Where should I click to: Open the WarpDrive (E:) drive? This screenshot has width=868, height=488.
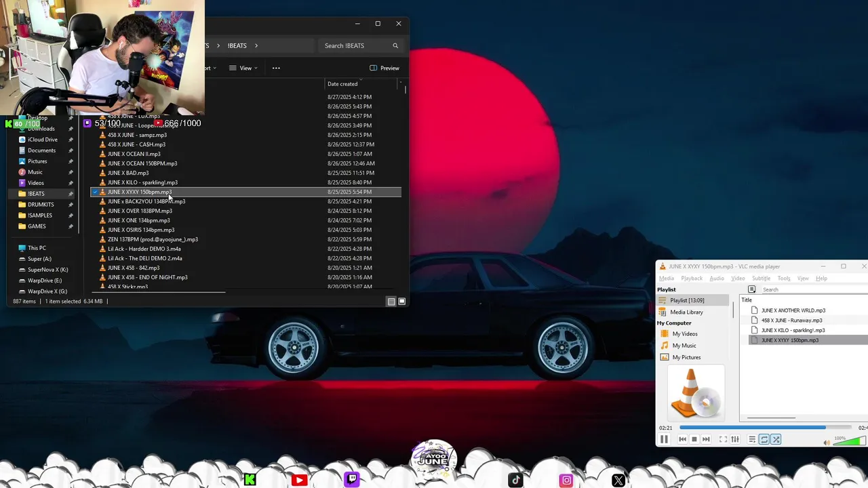click(x=45, y=281)
